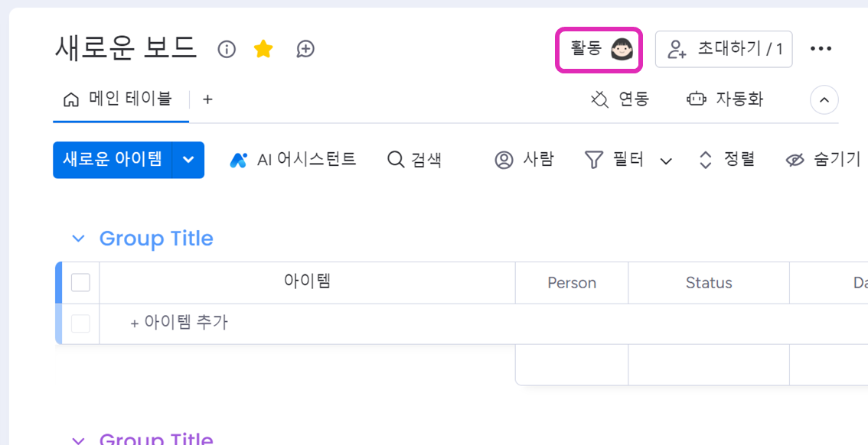The height and width of the screenshot is (445, 868).
Task: Collapse the header with the up chevron
Action: click(824, 100)
